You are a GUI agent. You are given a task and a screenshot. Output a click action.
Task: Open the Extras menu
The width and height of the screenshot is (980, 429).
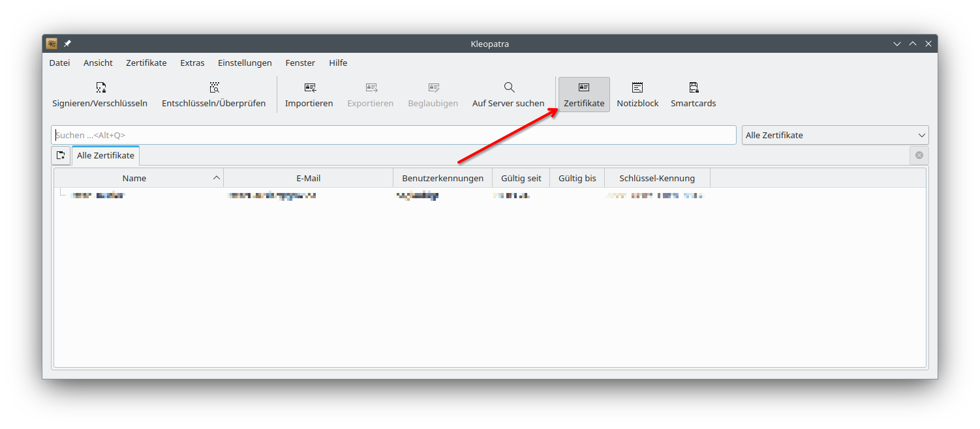pyautogui.click(x=192, y=63)
